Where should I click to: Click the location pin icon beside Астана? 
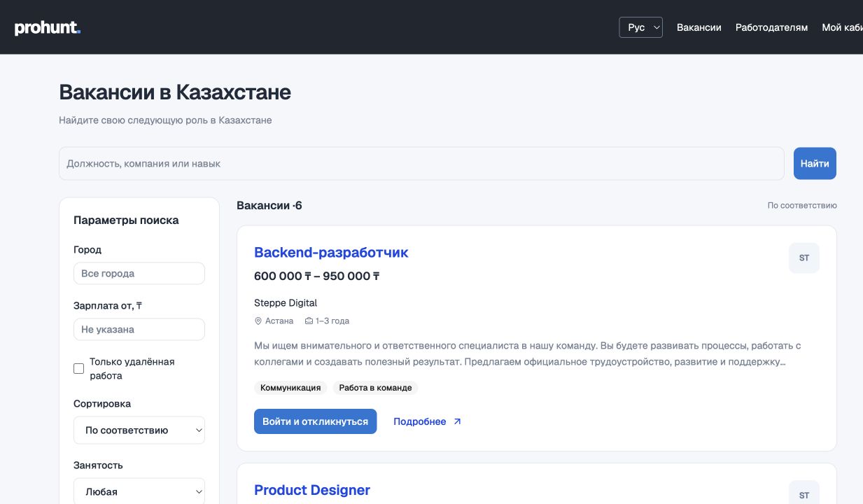pyautogui.click(x=258, y=321)
